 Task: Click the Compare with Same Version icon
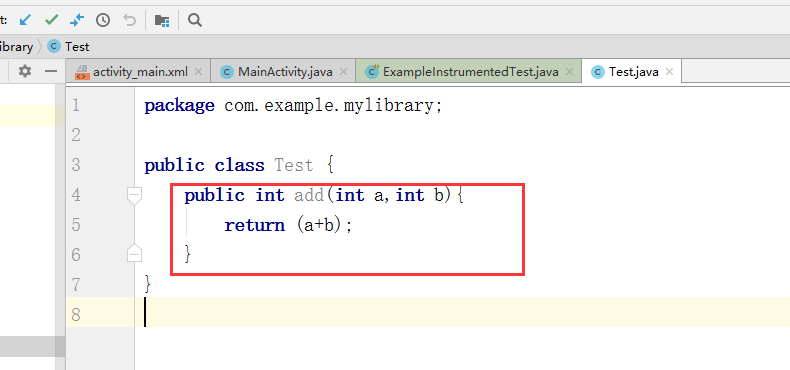click(77, 20)
